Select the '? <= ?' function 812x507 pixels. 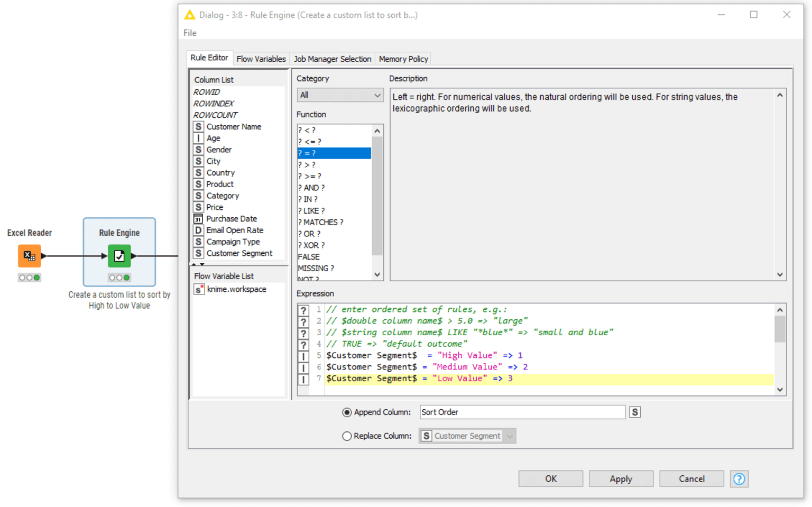point(334,142)
